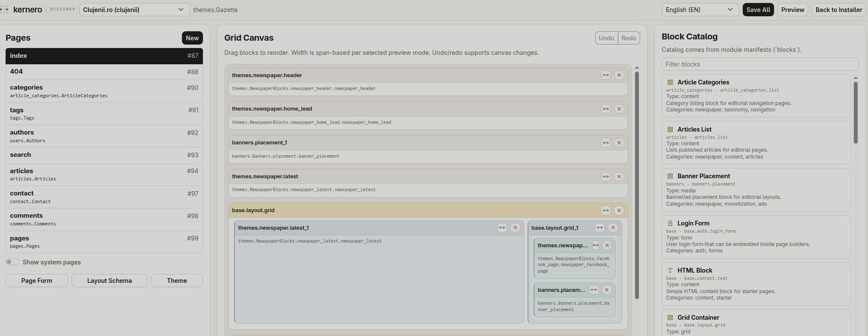Click the Grid Container catalog icon

pos(670,318)
